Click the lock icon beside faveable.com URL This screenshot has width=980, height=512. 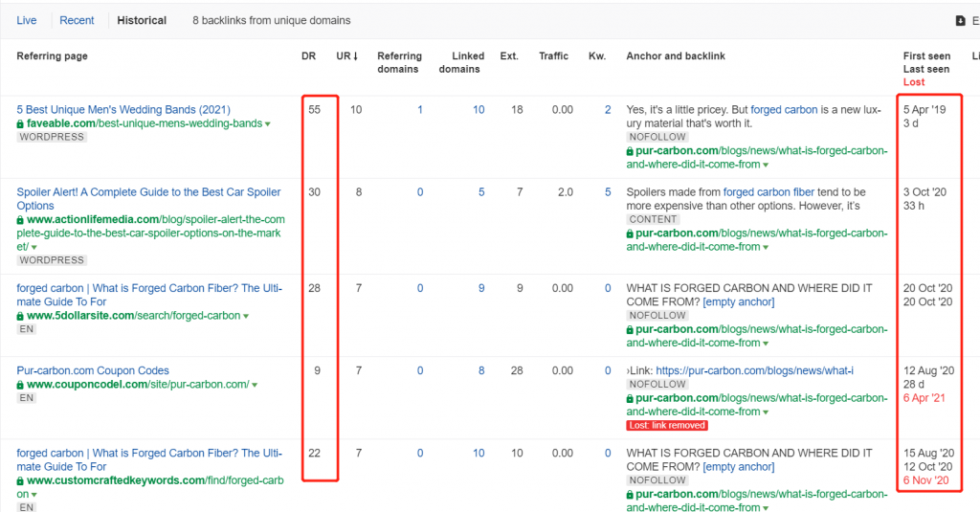[x=21, y=123]
